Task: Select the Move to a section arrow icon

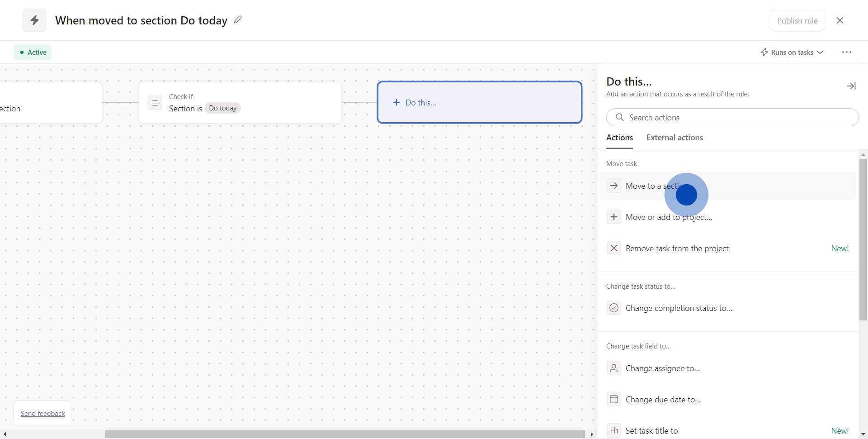Action: pos(613,186)
